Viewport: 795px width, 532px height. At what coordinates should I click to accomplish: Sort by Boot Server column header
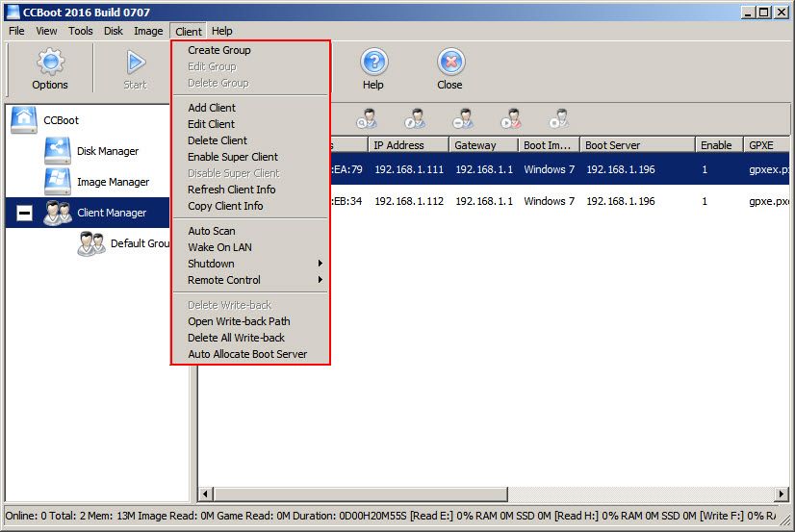point(637,145)
